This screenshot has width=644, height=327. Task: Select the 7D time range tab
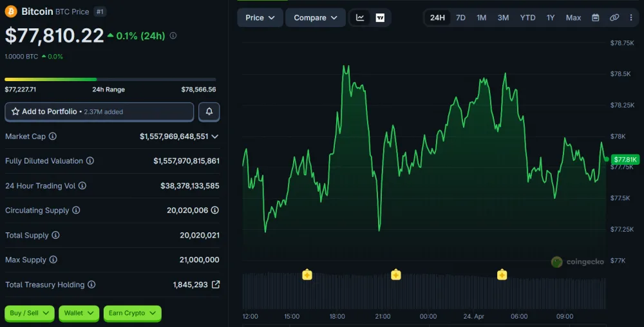click(461, 17)
